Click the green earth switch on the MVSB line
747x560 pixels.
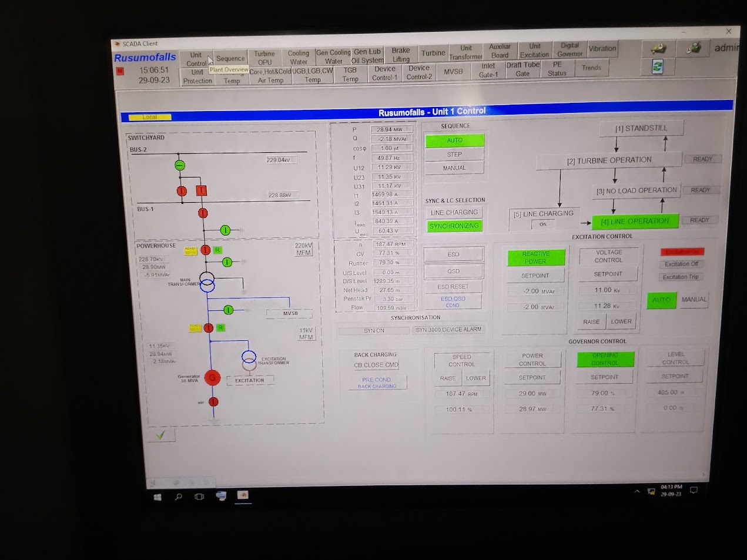229,310
